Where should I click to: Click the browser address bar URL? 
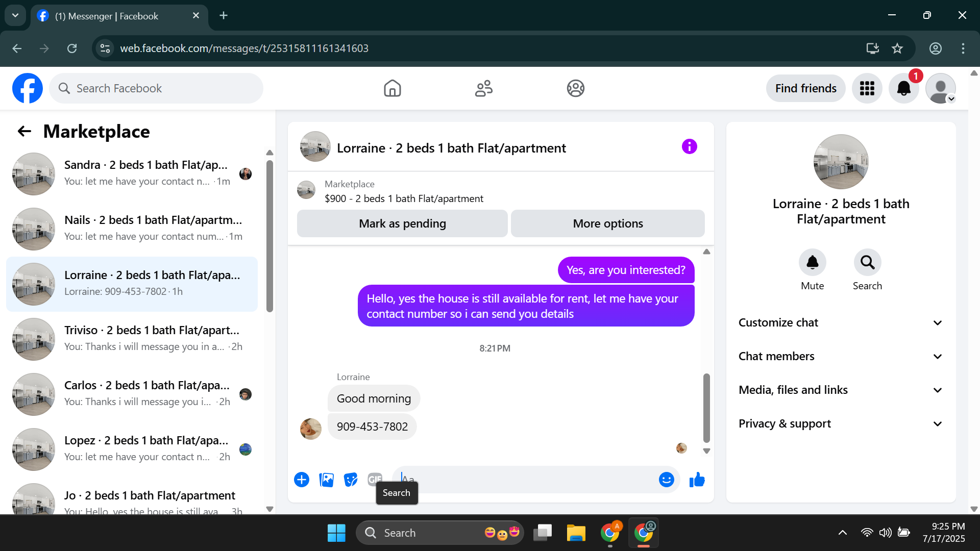click(244, 48)
